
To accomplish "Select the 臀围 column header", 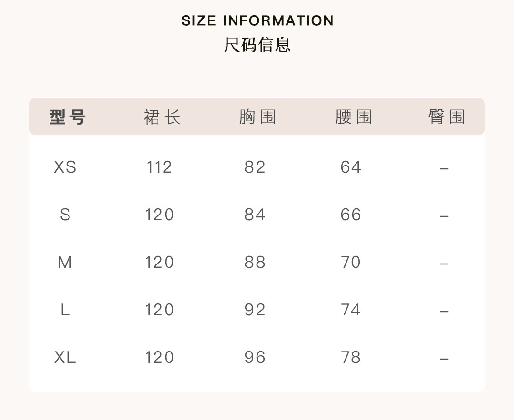I will tap(446, 117).
